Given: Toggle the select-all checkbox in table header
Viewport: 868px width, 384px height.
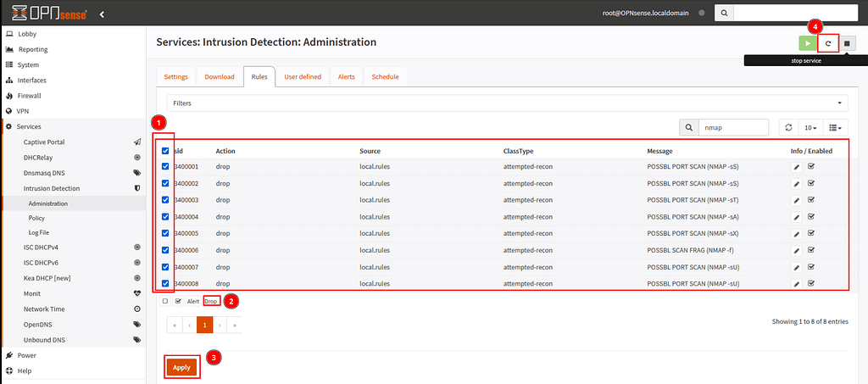Looking at the screenshot, I should point(164,151).
